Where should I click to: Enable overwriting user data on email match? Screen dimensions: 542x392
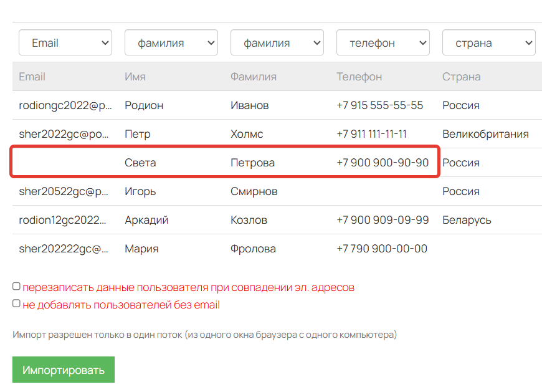click(16, 285)
